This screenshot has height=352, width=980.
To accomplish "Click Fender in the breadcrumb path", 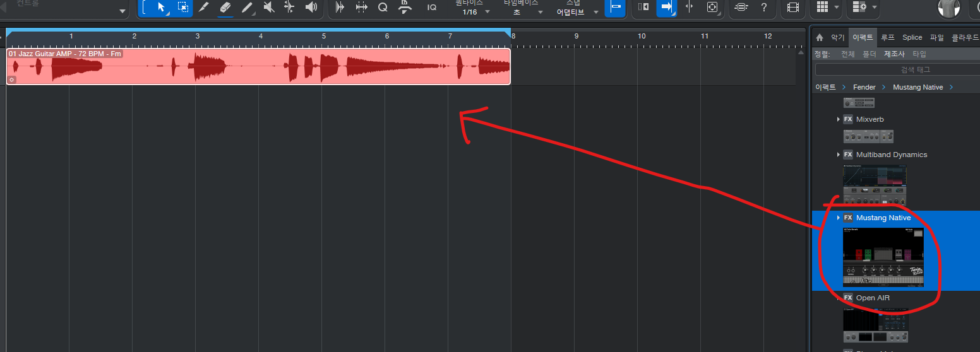I will coord(864,87).
